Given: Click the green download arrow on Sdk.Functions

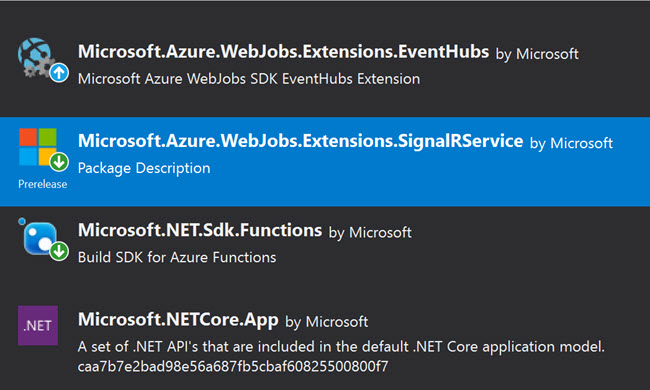Looking at the screenshot, I should pyautogui.click(x=59, y=251).
